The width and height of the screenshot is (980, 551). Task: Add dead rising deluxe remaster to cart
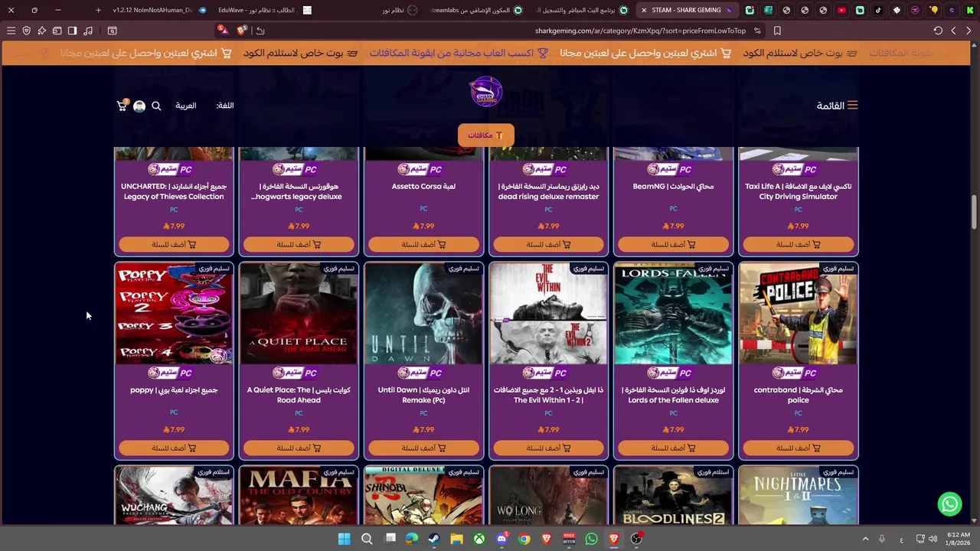tap(548, 244)
